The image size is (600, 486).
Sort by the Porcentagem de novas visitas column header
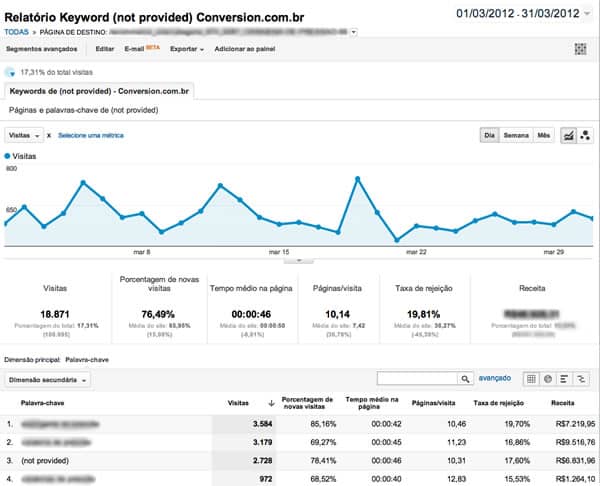(307, 403)
